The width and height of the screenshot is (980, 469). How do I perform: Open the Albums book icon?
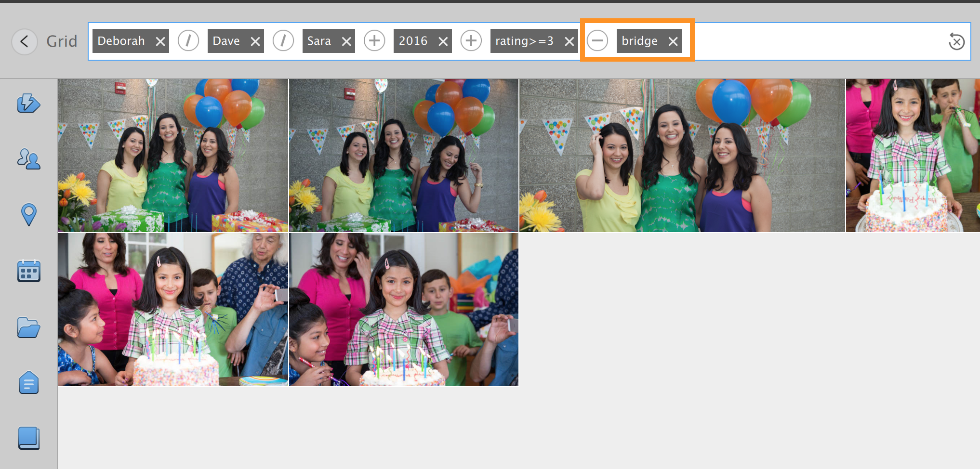point(28,438)
